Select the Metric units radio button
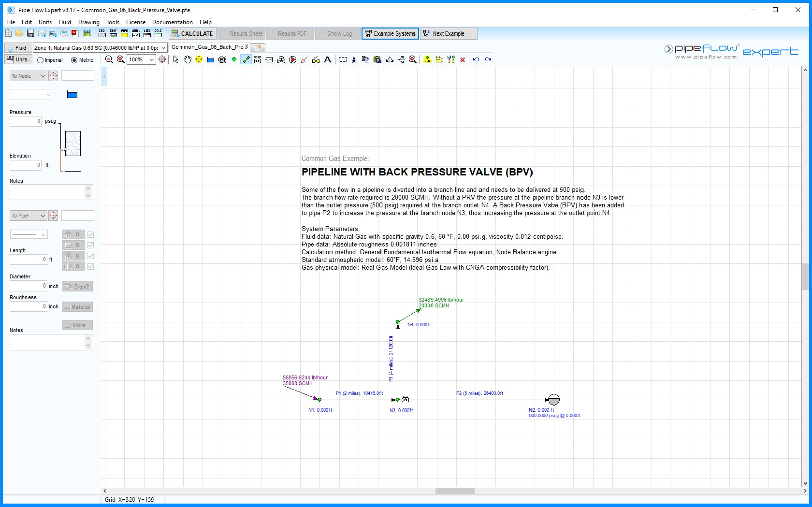 pos(74,60)
